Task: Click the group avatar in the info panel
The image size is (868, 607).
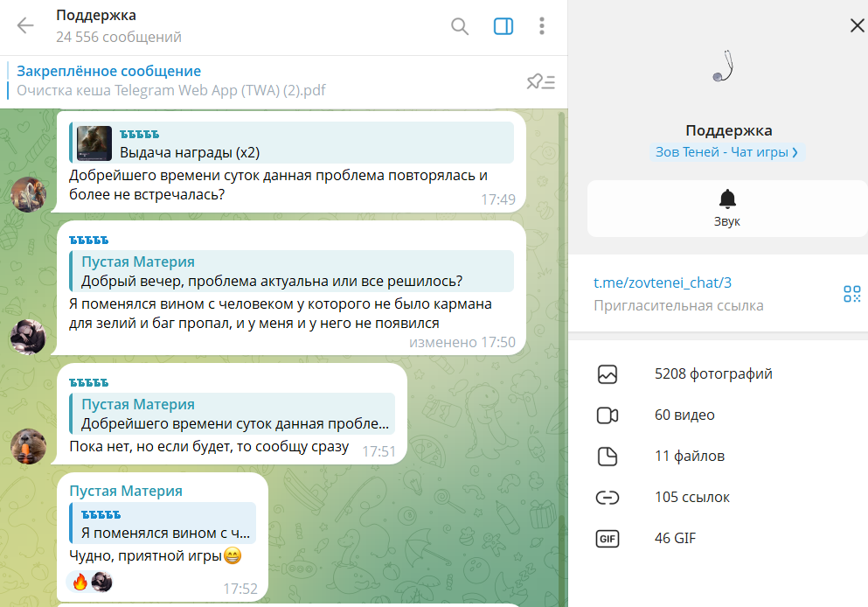Action: pyautogui.click(x=724, y=66)
